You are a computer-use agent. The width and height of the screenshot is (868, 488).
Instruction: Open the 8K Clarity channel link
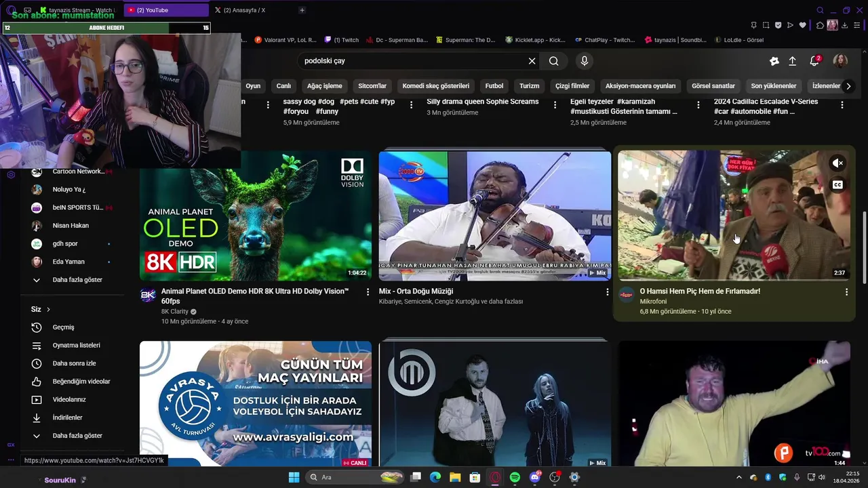(x=175, y=312)
